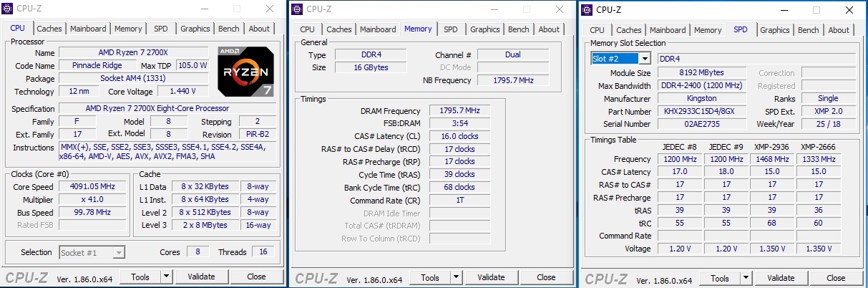Minimize the left CPU-Z window

click(205, 9)
